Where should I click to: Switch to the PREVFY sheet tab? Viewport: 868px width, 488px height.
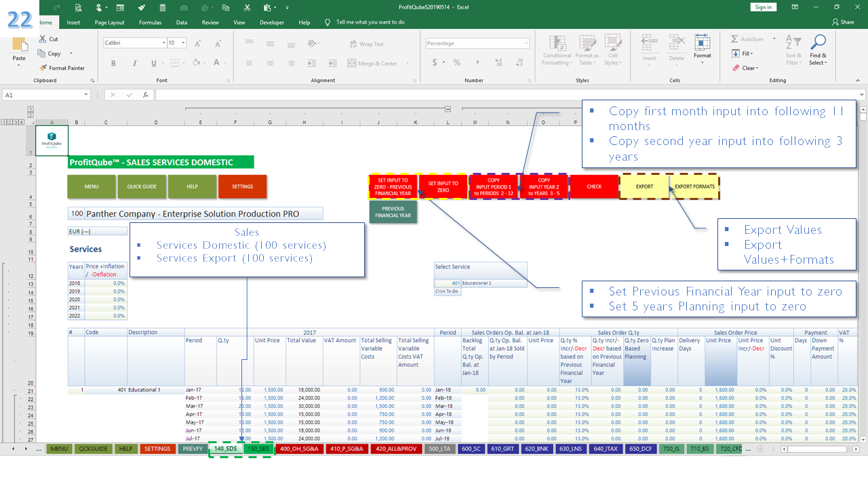pos(191,449)
